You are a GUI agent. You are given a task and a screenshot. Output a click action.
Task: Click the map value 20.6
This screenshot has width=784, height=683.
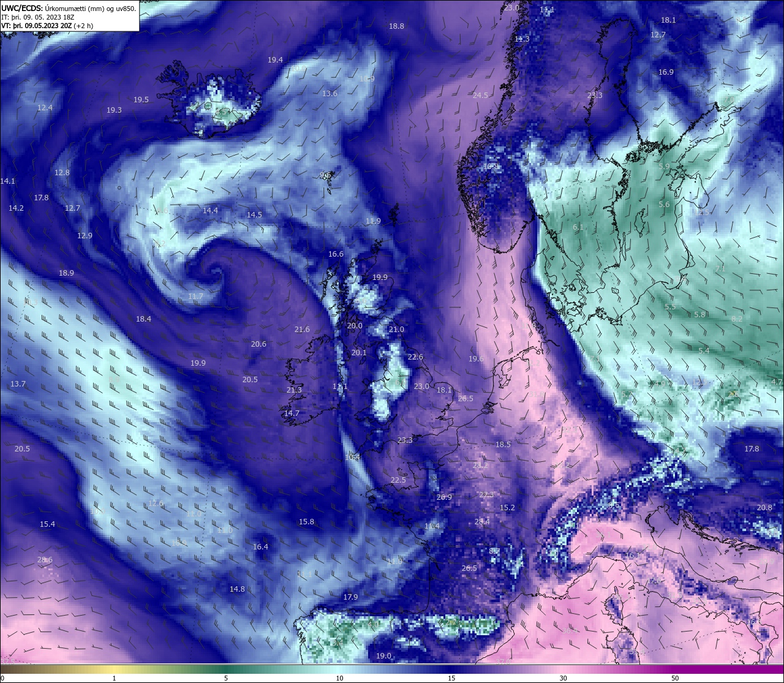click(258, 344)
